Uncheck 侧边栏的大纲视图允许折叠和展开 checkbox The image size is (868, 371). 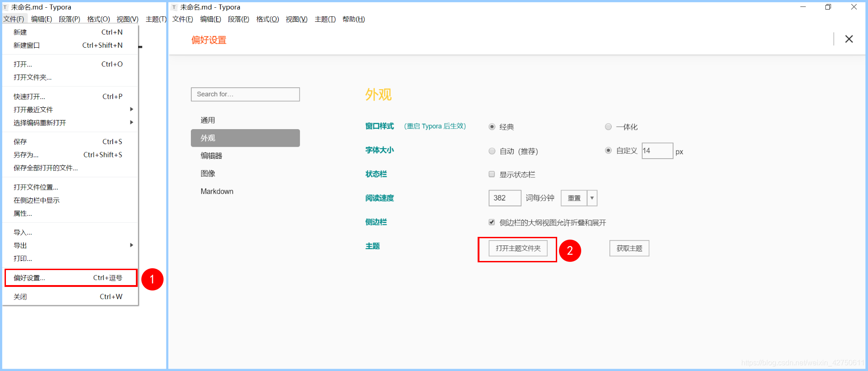coord(492,222)
